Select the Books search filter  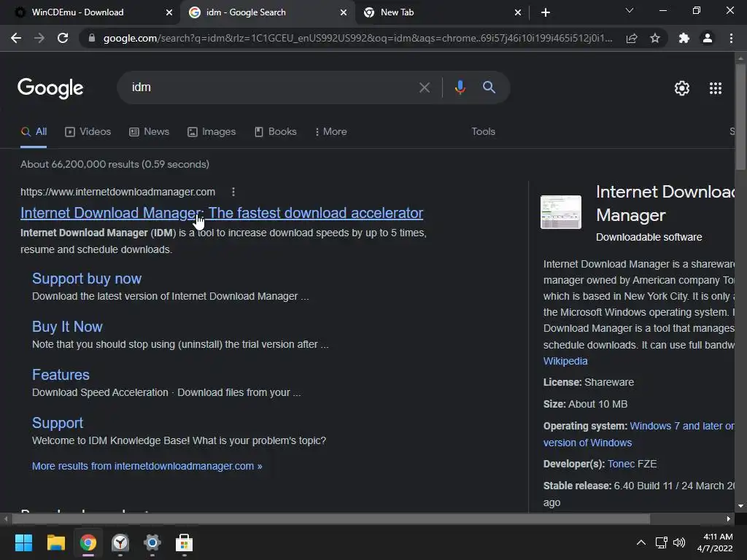[275, 132]
